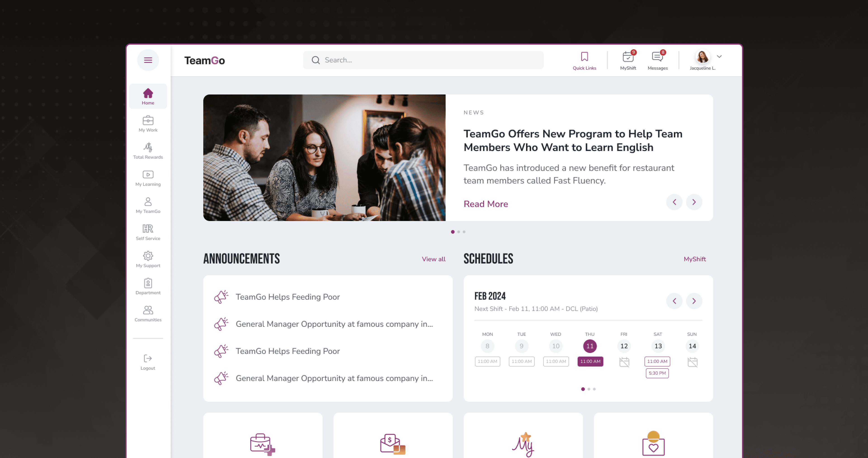868x458 pixels.
Task: Open Department section menu item
Action: click(148, 287)
